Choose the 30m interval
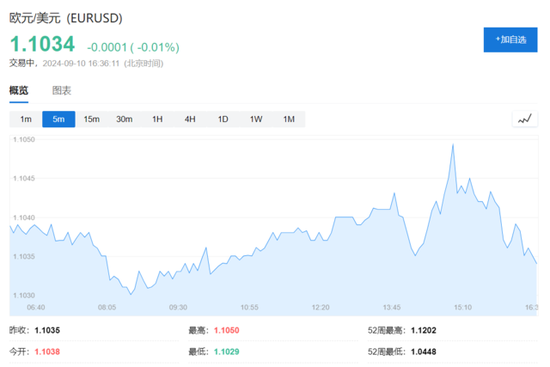 [124, 119]
